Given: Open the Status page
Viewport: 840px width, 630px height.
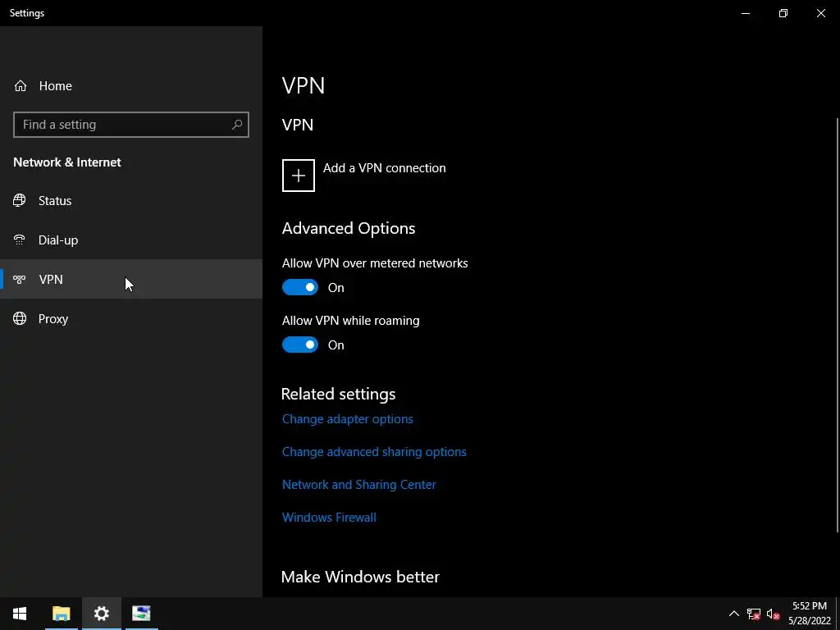Looking at the screenshot, I should [131, 200].
